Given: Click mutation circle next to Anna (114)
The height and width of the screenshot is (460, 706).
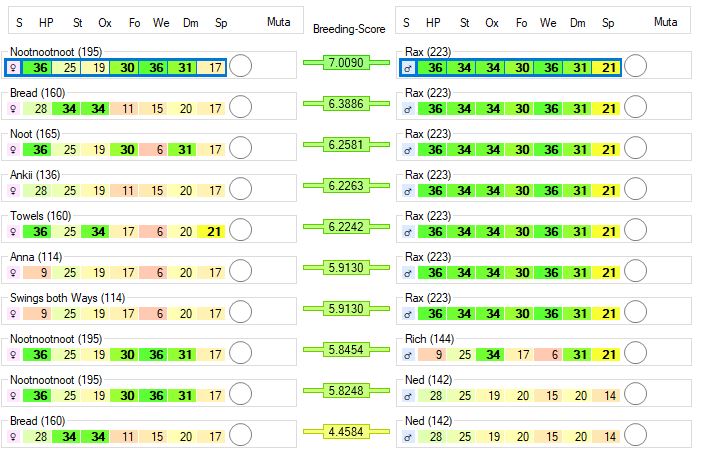Looking at the screenshot, I should (240, 271).
